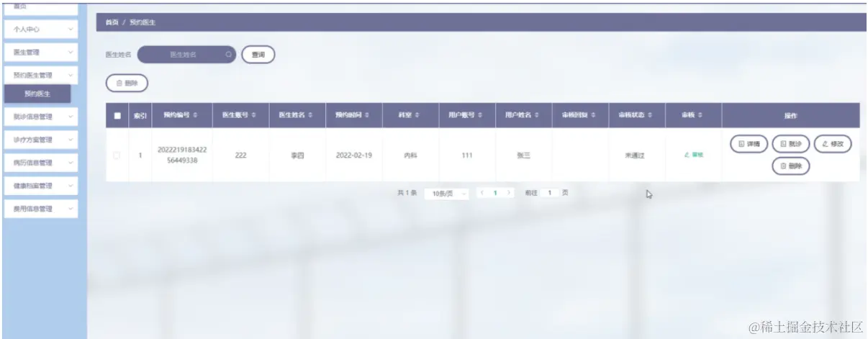Click the 共 1 条 total count text
868x339 pixels.
point(407,194)
